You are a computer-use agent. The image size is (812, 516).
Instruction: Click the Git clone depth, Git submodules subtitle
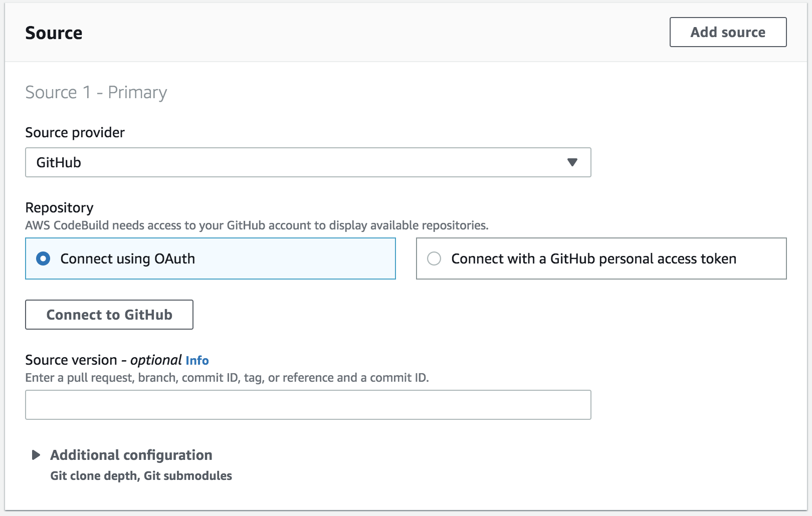(x=141, y=475)
